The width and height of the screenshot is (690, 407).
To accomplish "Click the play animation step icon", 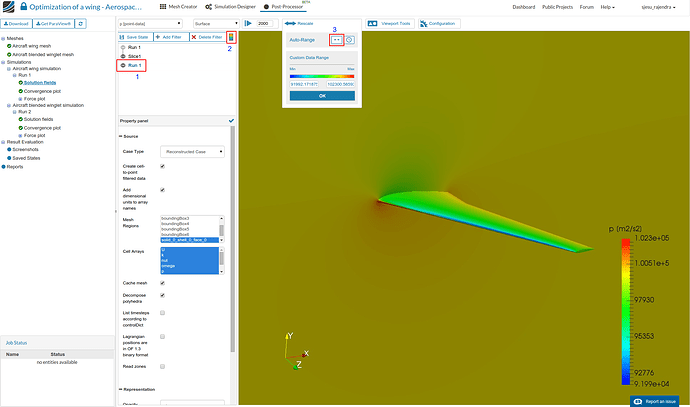I will click(248, 23).
